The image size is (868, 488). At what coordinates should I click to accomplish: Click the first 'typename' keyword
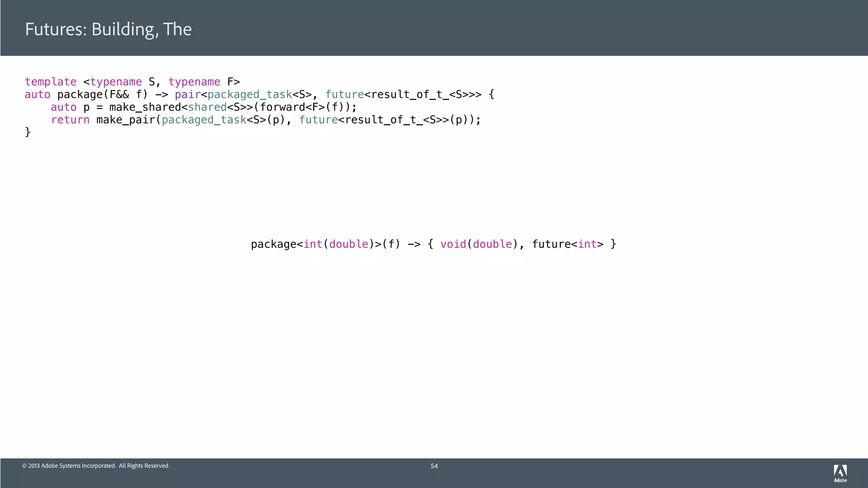tap(116, 82)
